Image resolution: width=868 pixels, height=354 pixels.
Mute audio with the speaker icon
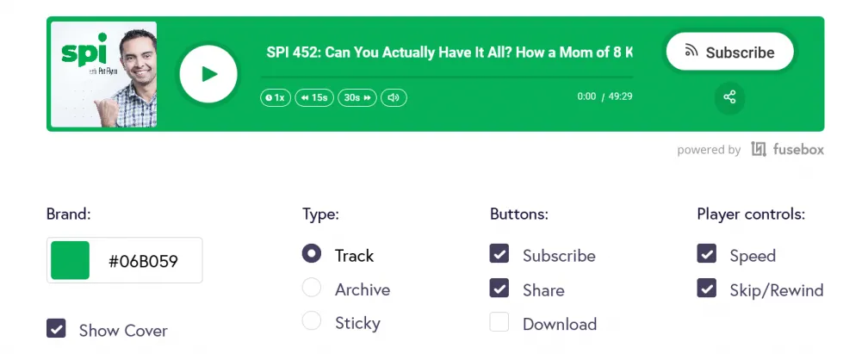tap(394, 97)
